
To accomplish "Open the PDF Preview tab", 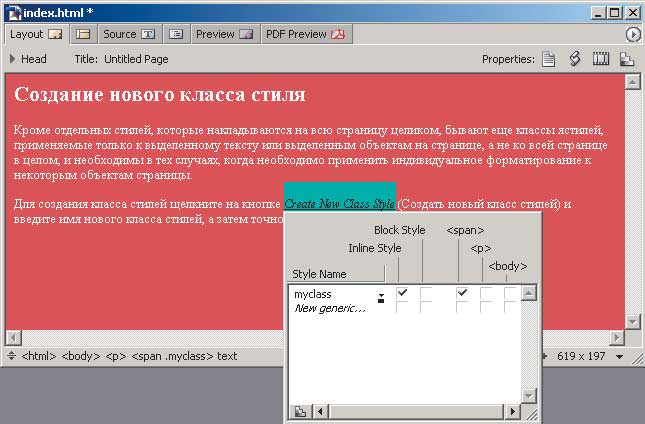I will (306, 34).
